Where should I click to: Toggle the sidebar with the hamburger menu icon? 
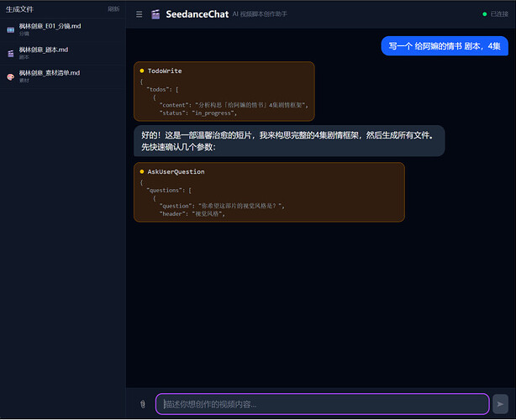140,14
